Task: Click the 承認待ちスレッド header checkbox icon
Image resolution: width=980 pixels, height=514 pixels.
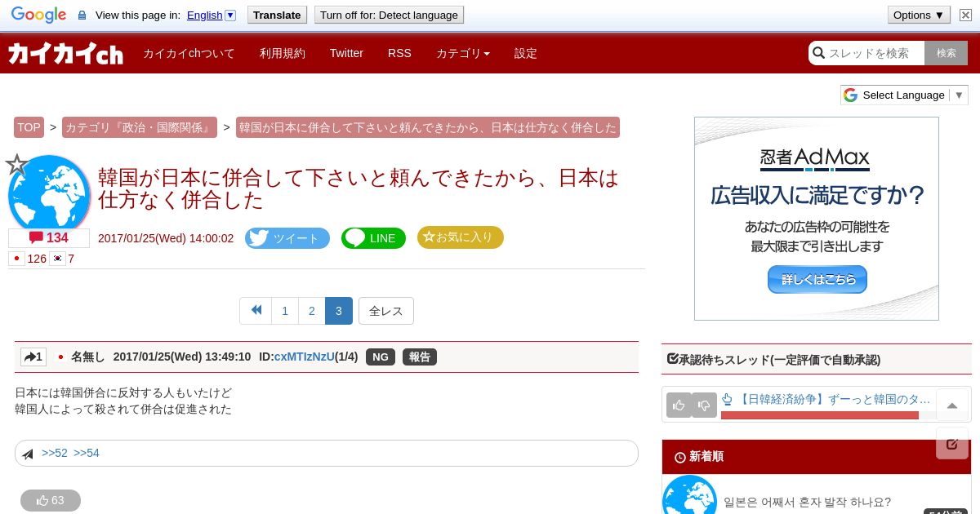Action: (673, 358)
